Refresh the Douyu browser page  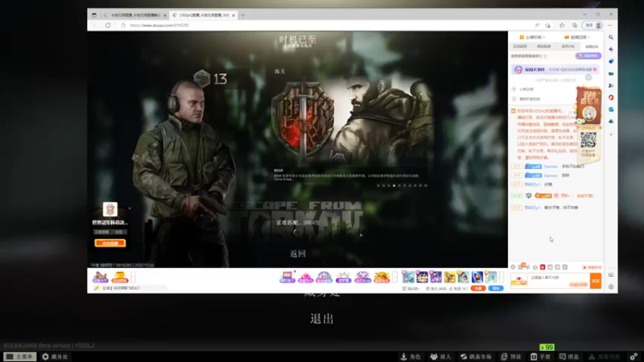(108, 25)
